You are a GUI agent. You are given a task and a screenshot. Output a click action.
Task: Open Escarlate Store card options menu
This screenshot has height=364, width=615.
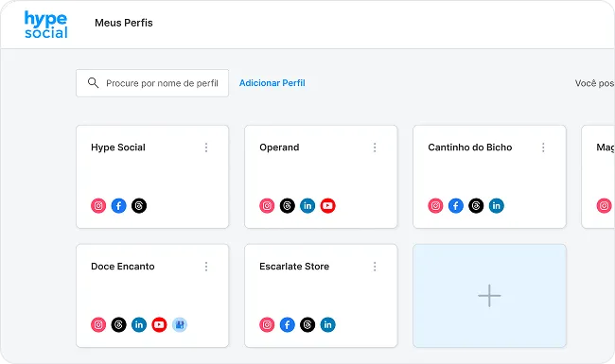coord(375,267)
